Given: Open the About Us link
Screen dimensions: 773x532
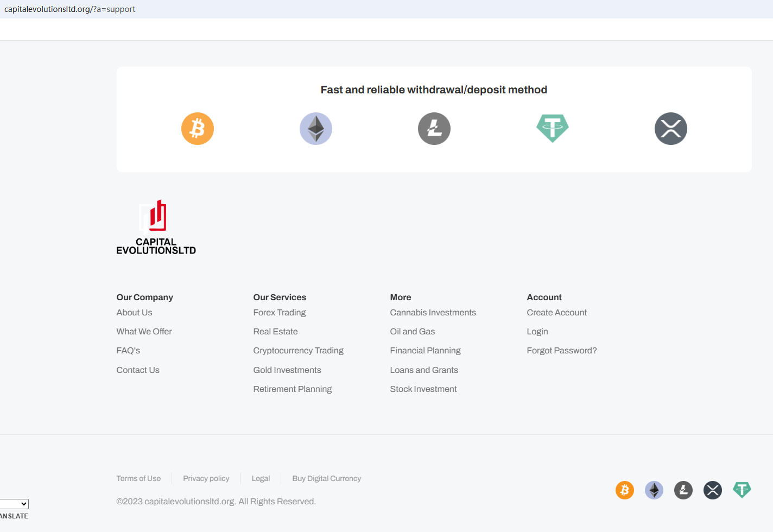Looking at the screenshot, I should point(134,313).
